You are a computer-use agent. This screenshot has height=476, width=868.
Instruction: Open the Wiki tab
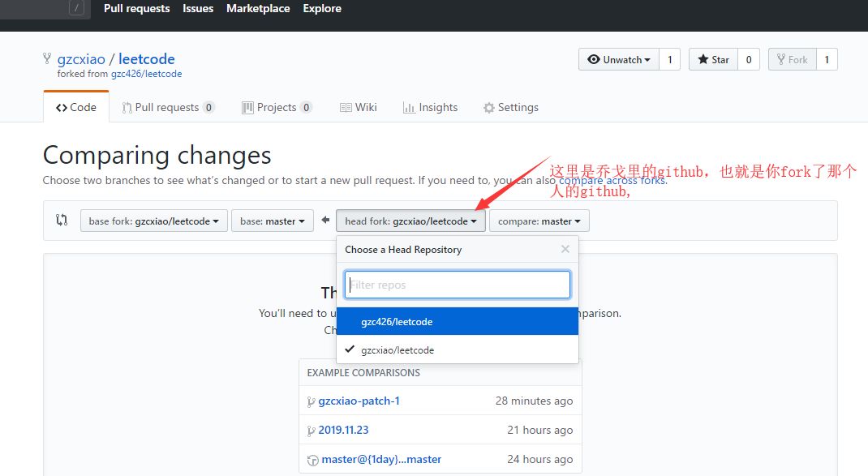(359, 107)
